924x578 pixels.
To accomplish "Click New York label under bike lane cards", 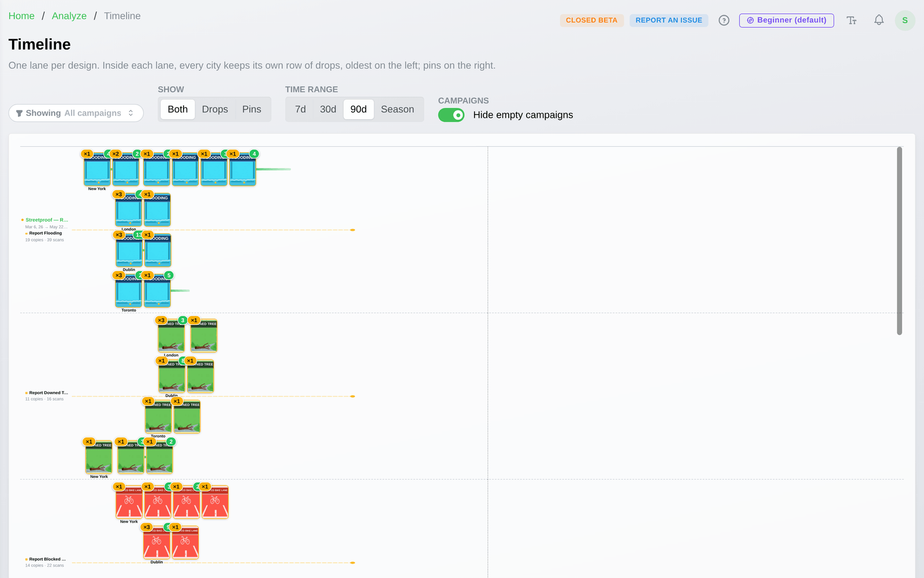I will point(129,521).
